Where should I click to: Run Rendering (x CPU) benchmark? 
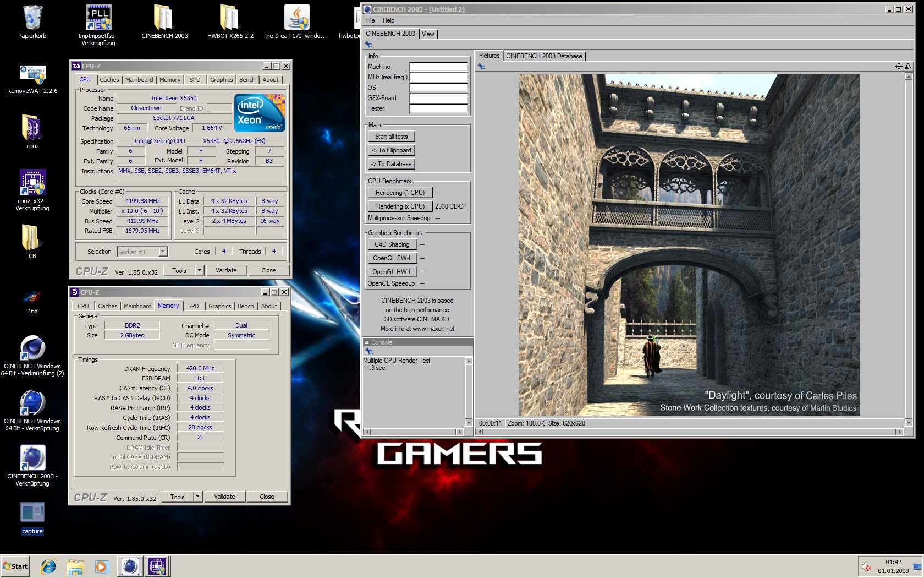click(x=400, y=206)
